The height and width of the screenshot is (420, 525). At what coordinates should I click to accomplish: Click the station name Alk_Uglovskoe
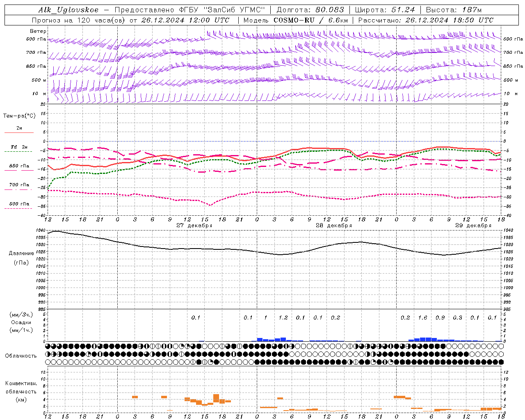tap(68, 10)
